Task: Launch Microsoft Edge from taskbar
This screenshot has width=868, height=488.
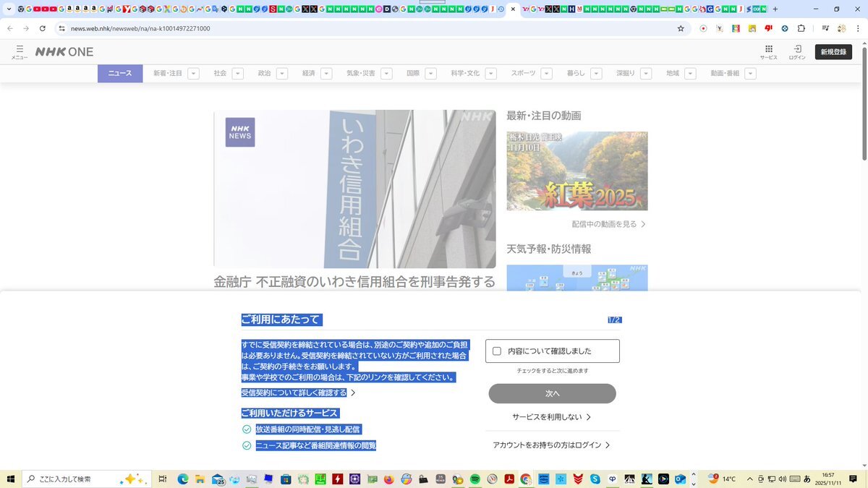Action: tap(182, 479)
